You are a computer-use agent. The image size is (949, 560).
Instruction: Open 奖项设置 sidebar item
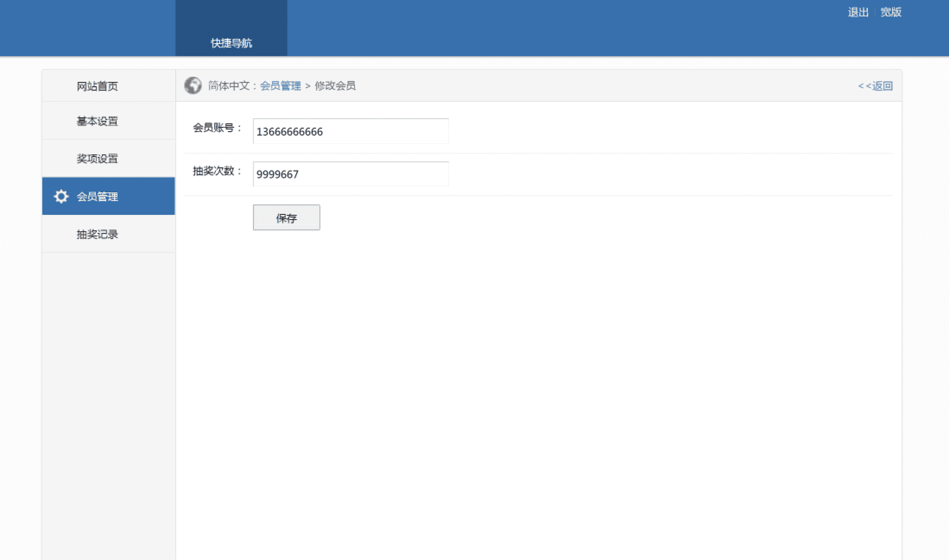(97, 159)
